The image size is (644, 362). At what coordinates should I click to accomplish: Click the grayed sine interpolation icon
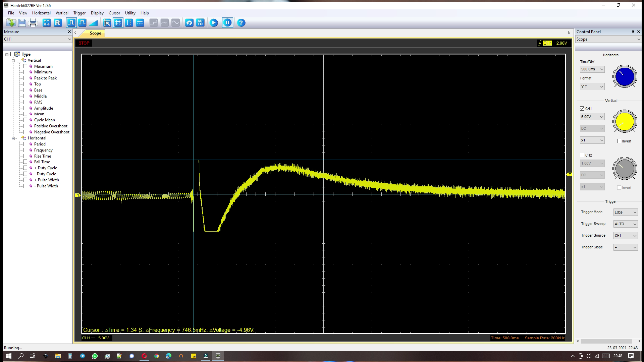176,23
